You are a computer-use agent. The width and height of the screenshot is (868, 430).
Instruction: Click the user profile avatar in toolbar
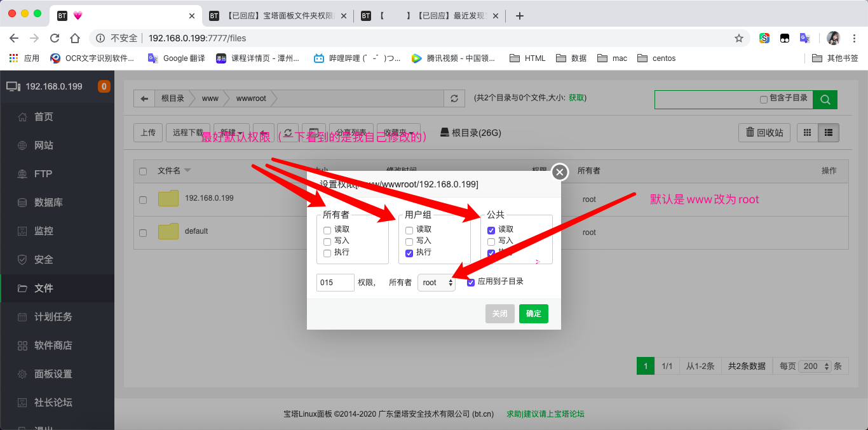(x=833, y=38)
